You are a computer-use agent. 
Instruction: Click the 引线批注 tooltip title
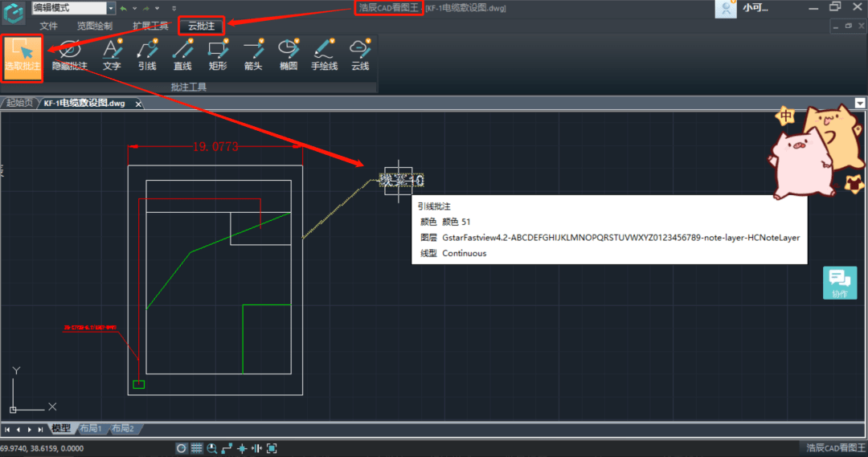434,206
